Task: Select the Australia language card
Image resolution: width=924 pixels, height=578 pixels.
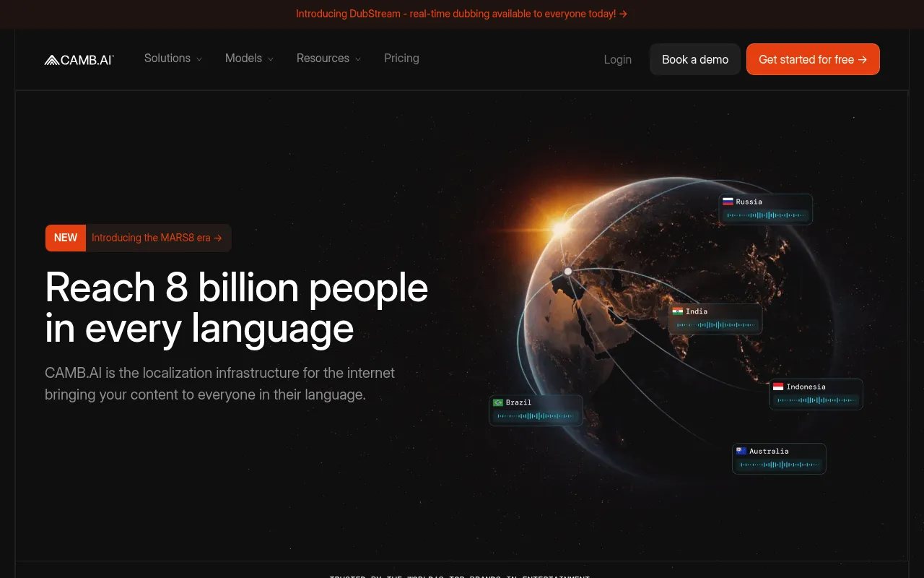Action: tap(779, 458)
